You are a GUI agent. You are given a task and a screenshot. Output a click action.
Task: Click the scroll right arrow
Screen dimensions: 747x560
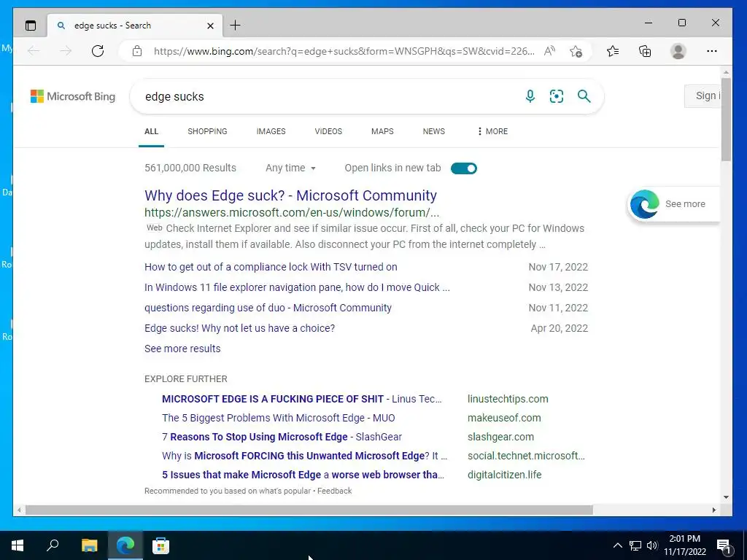(x=713, y=510)
